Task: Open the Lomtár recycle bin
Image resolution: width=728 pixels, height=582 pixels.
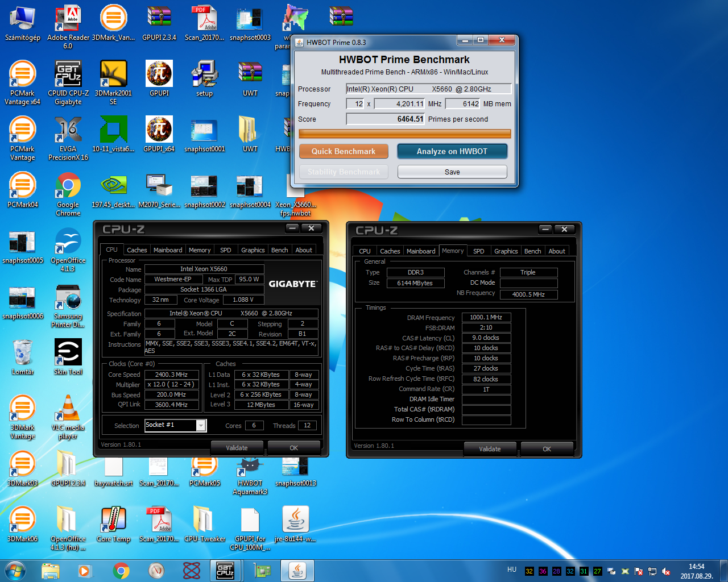Action: pyautogui.click(x=22, y=356)
